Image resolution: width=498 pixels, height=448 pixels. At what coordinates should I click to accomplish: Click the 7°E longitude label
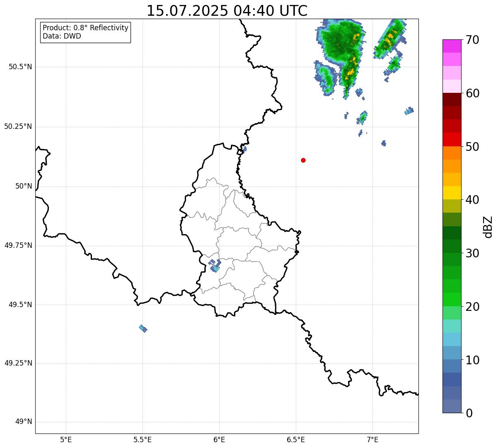coord(372,440)
